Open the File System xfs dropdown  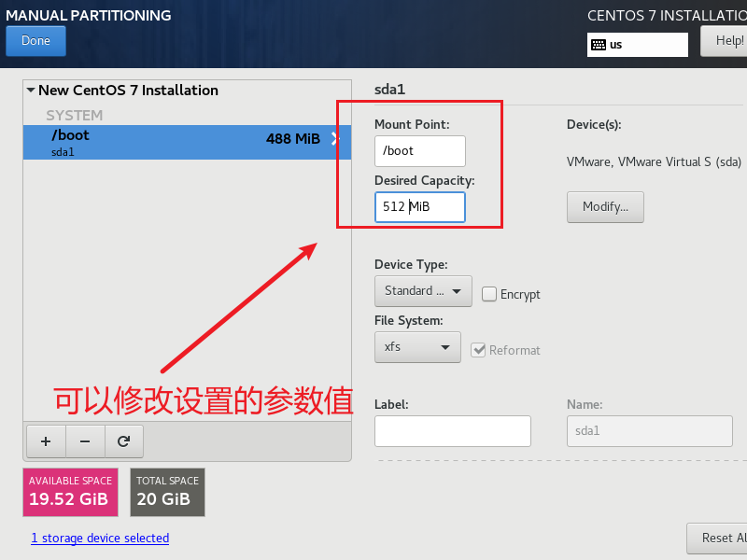click(x=417, y=347)
